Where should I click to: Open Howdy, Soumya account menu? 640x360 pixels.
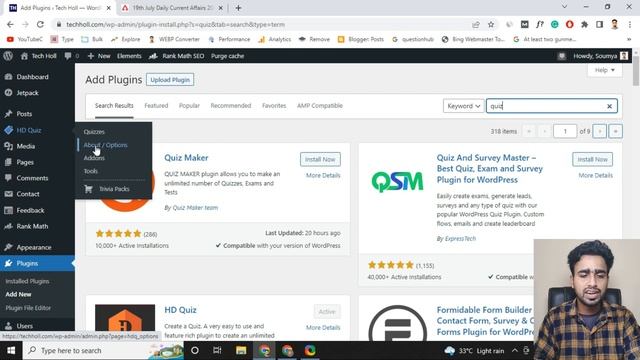[x=600, y=56]
